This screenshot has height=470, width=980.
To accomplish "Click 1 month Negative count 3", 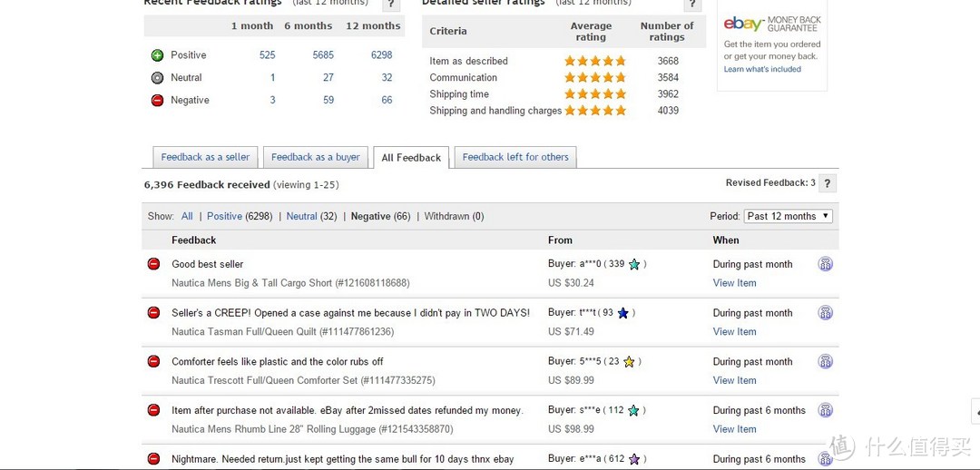I will click(272, 100).
